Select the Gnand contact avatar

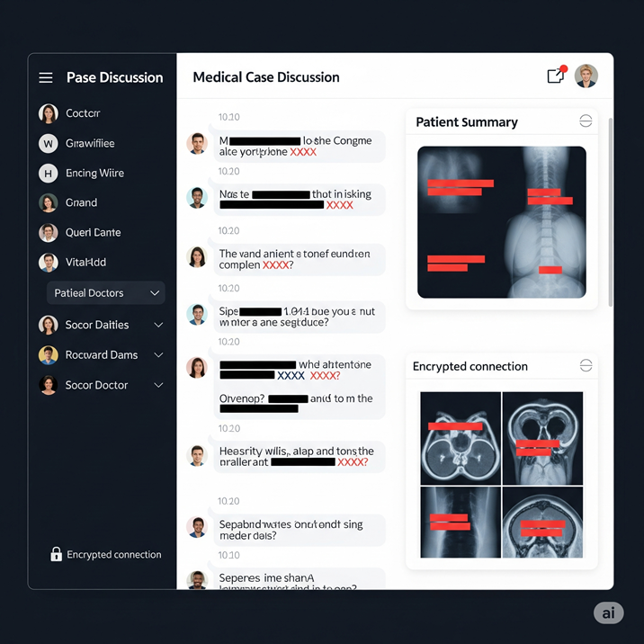pyautogui.click(x=49, y=202)
